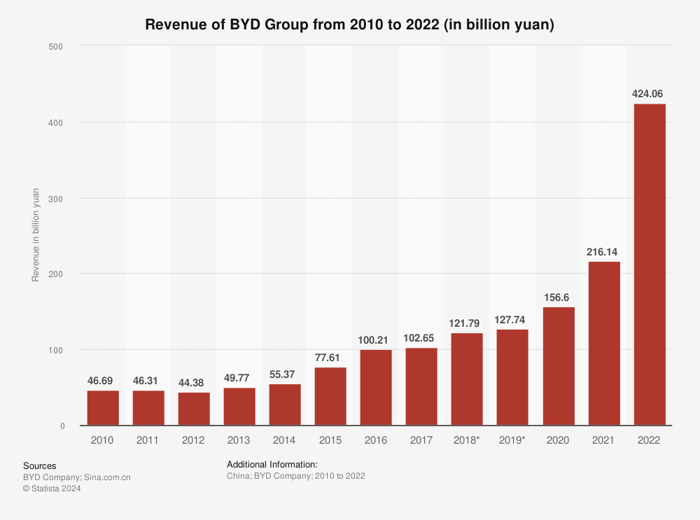
Task: Click the chart title text
Action: click(x=350, y=22)
